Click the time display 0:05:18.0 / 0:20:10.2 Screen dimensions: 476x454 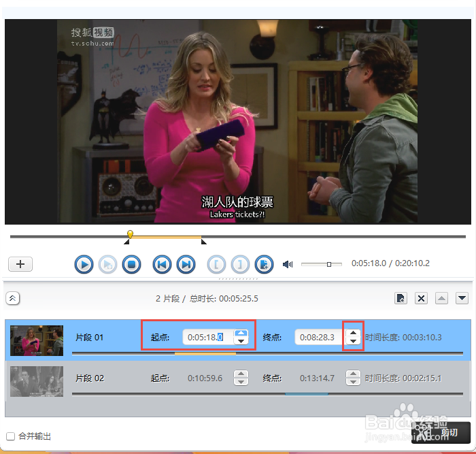[x=390, y=263]
